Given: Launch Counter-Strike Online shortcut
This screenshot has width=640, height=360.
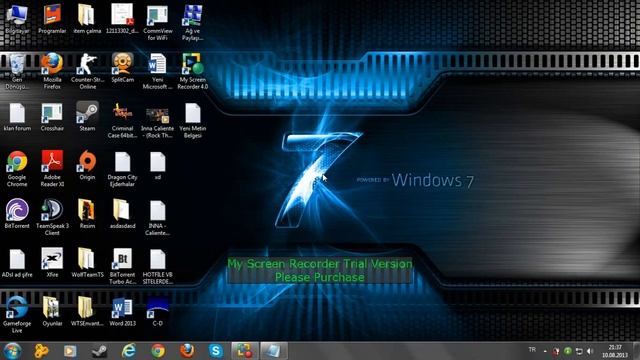Looking at the screenshot, I should point(87,71).
